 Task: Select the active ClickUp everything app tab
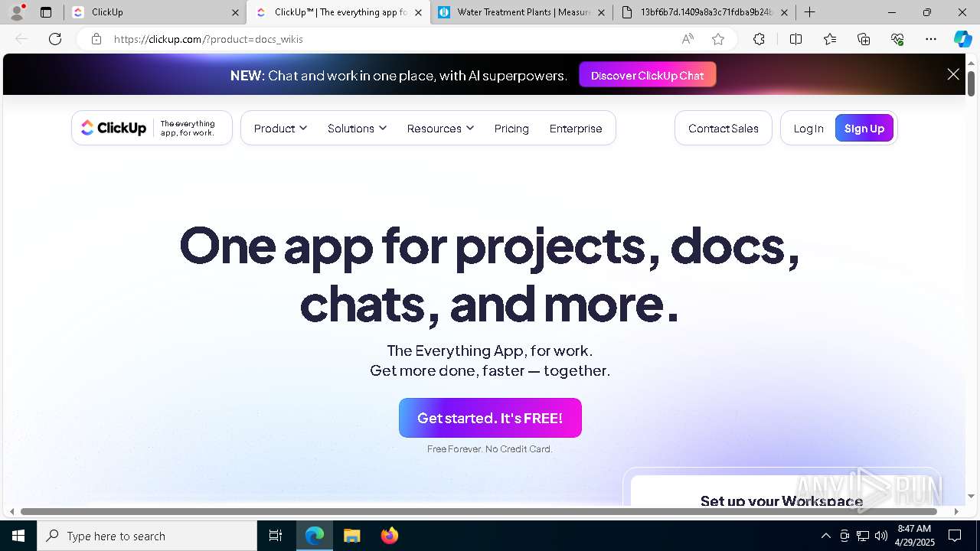point(337,12)
